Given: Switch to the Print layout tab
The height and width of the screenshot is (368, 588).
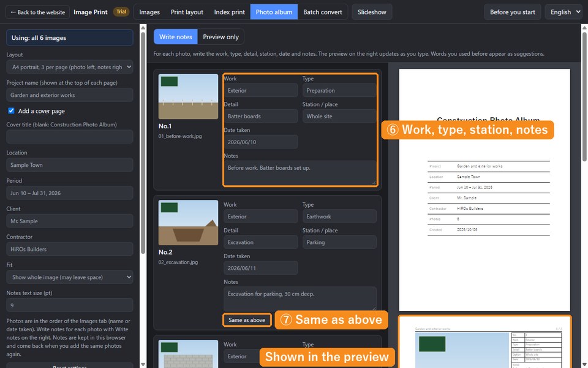Looking at the screenshot, I should tap(187, 12).
